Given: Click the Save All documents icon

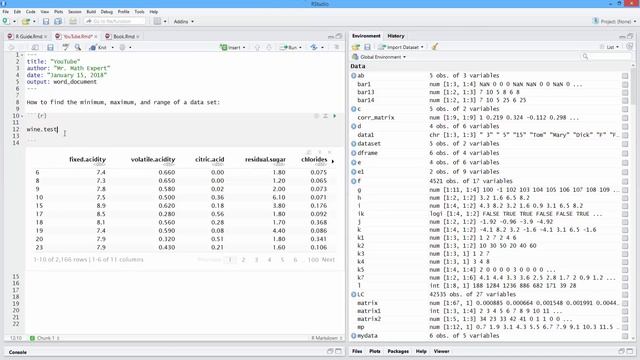Looking at the screenshot, I should click(x=58, y=21).
